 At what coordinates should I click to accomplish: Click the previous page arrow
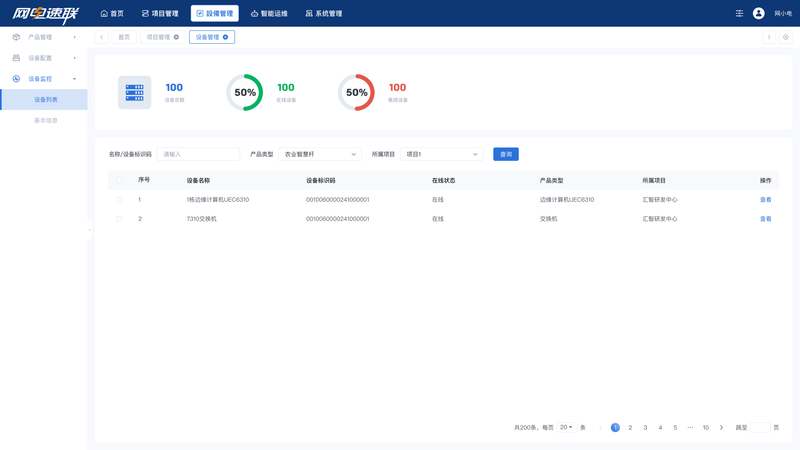point(601,428)
